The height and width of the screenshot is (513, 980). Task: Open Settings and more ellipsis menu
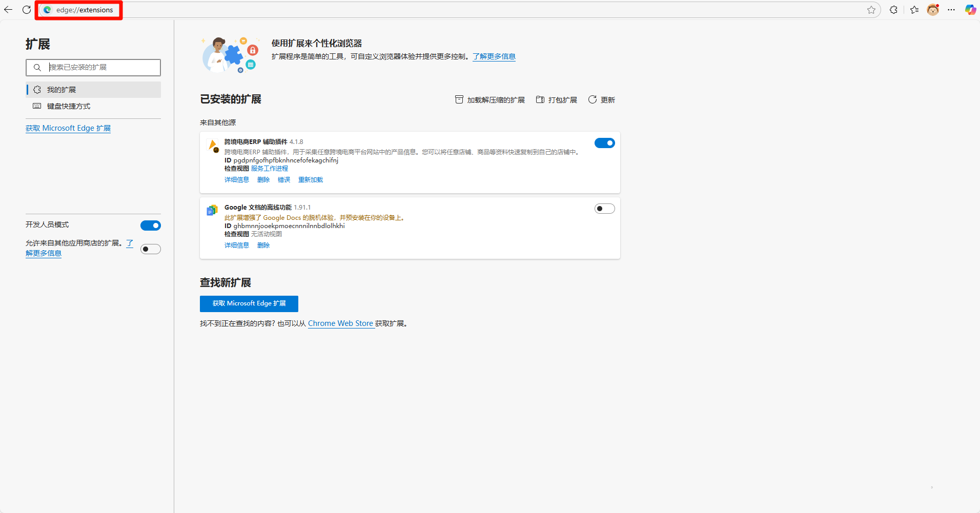click(951, 10)
